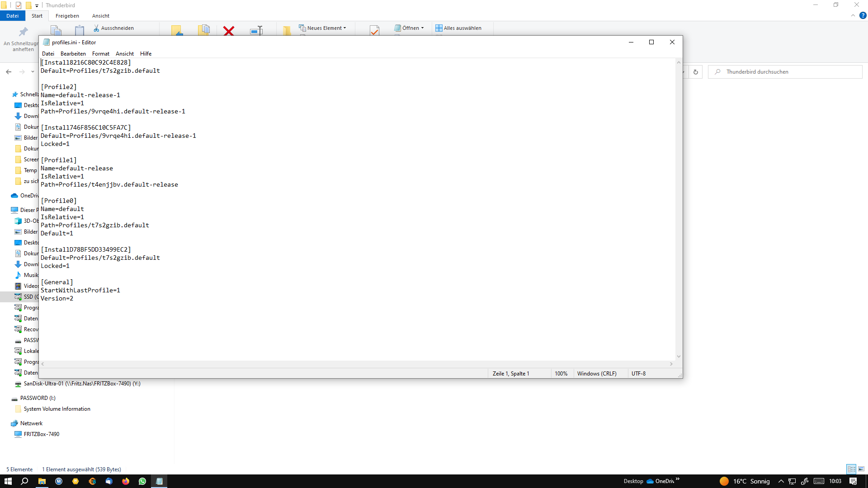Click the Datei button in Explorer
The height and width of the screenshot is (488, 868).
(x=12, y=16)
